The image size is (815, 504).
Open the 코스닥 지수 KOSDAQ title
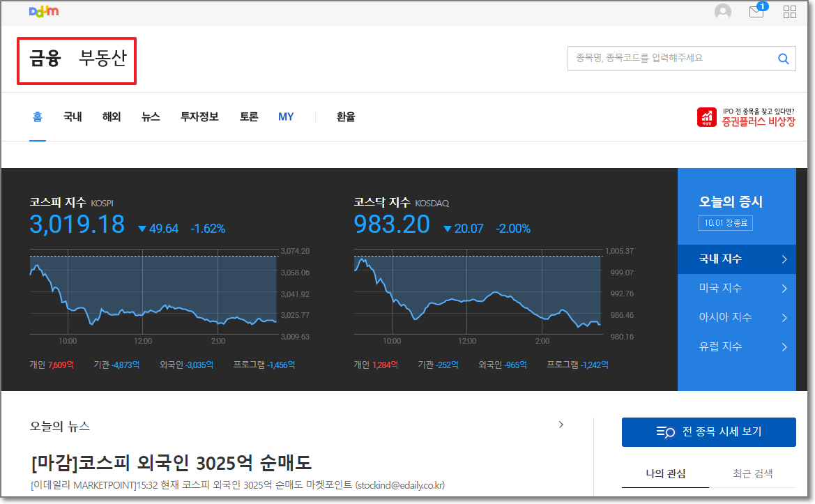pos(402,202)
